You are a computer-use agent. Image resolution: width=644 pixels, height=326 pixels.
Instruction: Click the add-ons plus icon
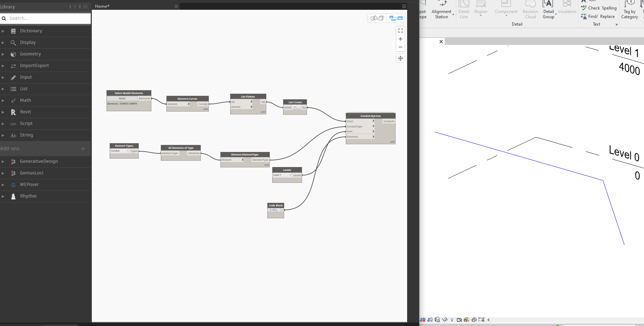83,149
